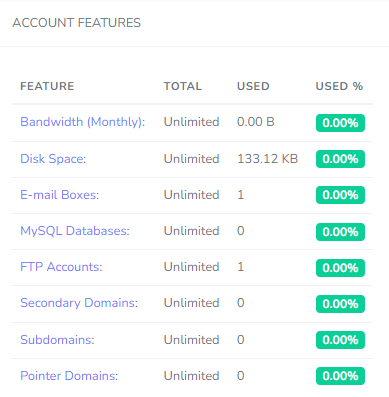Select used count 0 in Secondary Domains row
389x397 pixels.
pyautogui.click(x=241, y=303)
